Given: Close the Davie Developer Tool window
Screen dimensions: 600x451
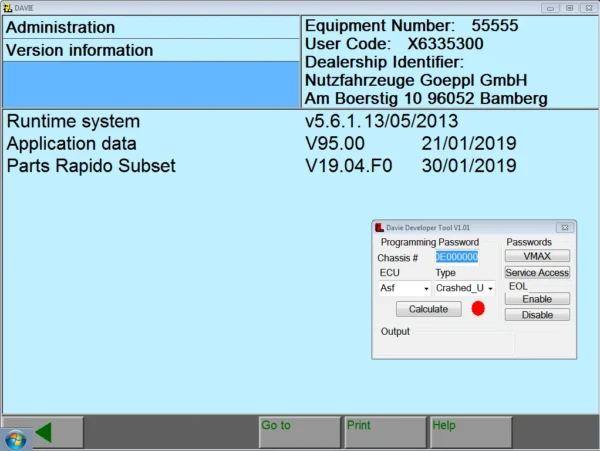Looking at the screenshot, I should (565, 228).
